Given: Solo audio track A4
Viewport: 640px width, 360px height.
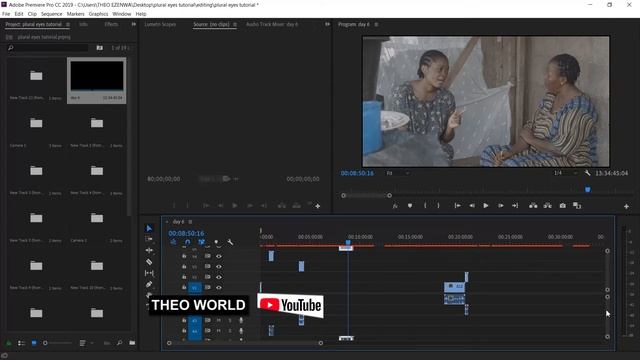Looking at the screenshot, I should pos(230,331).
